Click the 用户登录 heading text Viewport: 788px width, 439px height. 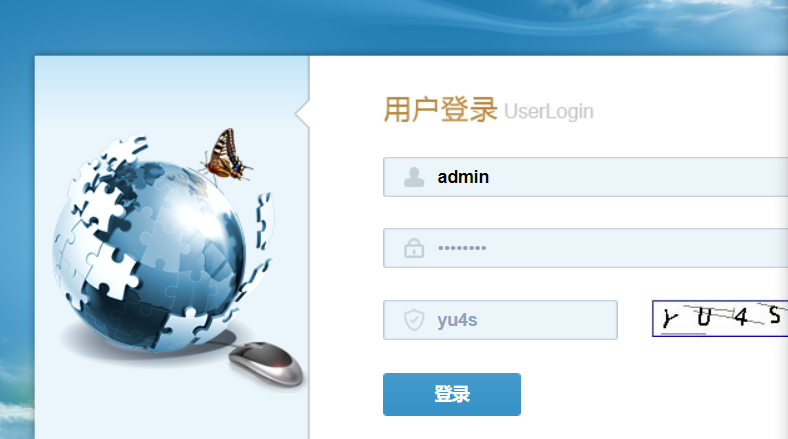[441, 109]
